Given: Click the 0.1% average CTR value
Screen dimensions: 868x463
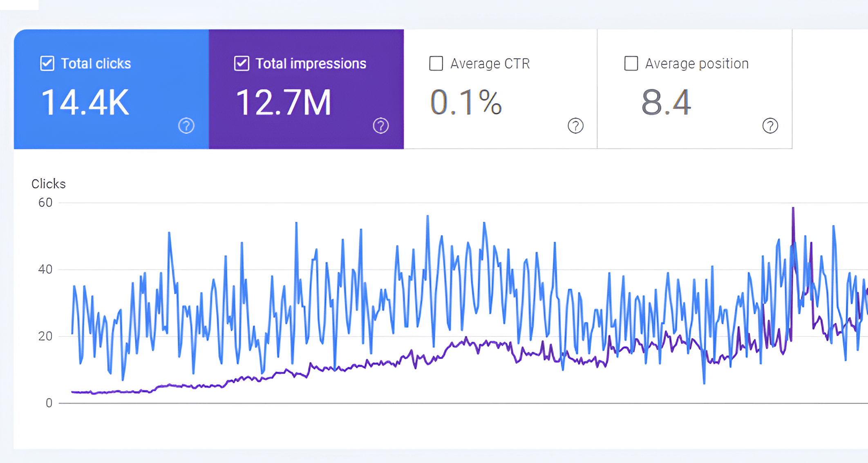Looking at the screenshot, I should point(466,103).
